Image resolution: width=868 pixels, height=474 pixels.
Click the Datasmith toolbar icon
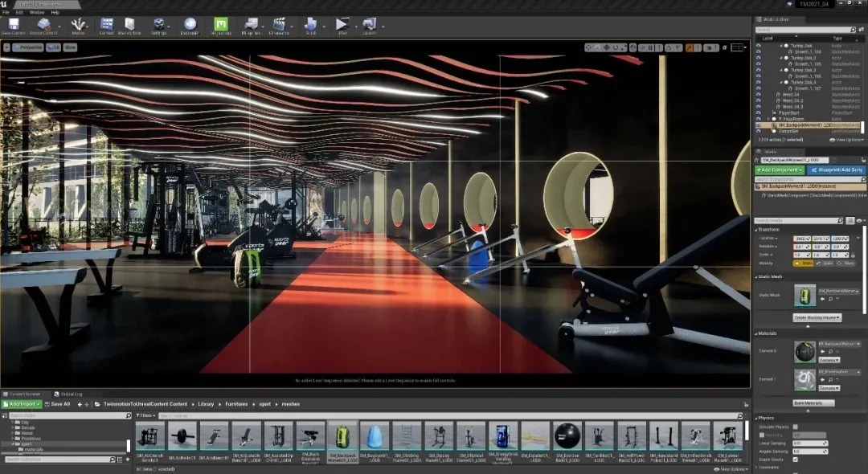click(190, 24)
